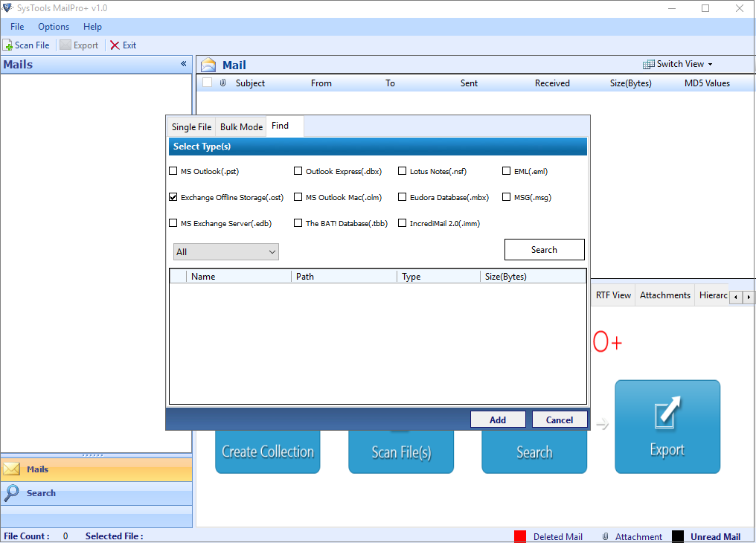
Task: Check the MS Exchange Server(.edb) checkbox
Action: click(173, 223)
